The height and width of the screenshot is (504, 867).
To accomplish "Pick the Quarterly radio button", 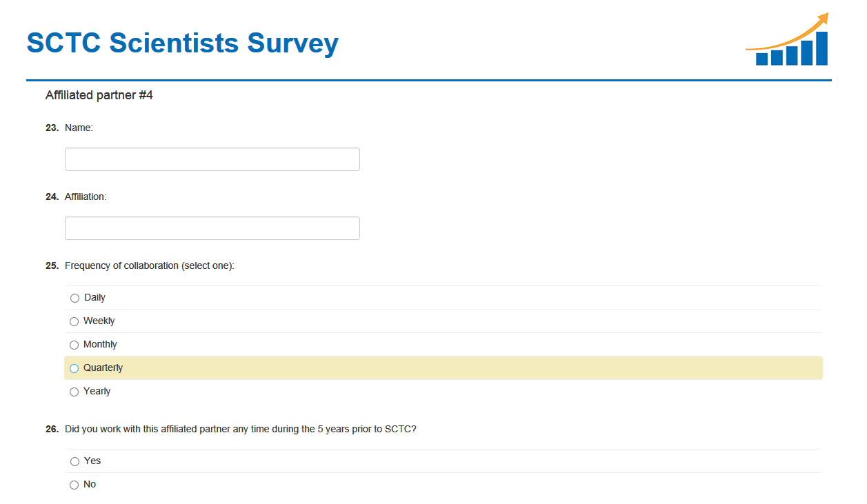I will point(74,368).
